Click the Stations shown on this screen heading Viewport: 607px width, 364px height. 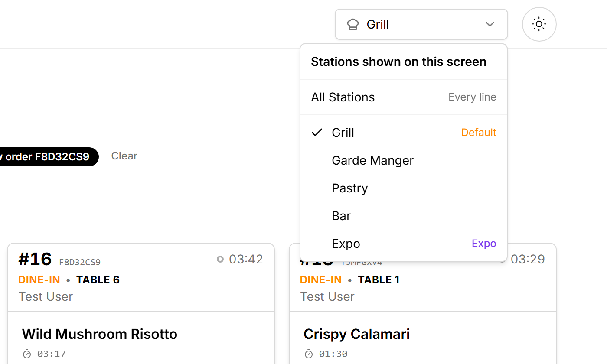point(398,62)
